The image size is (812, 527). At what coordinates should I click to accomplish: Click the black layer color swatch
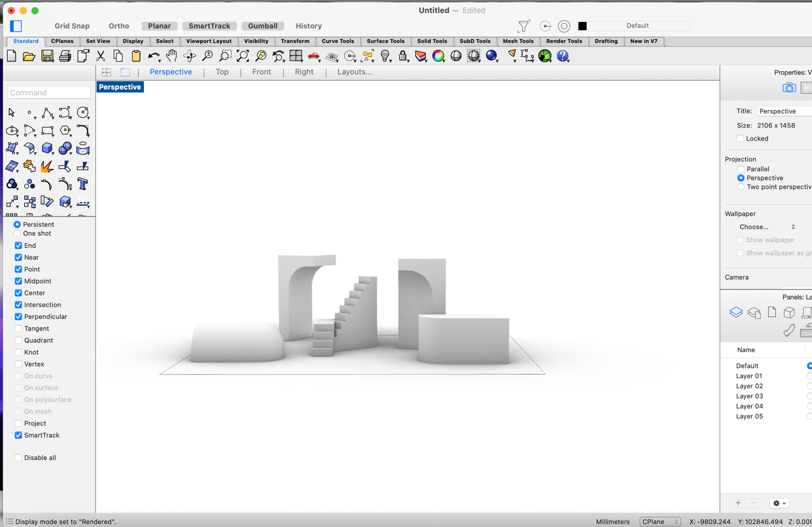(x=582, y=26)
